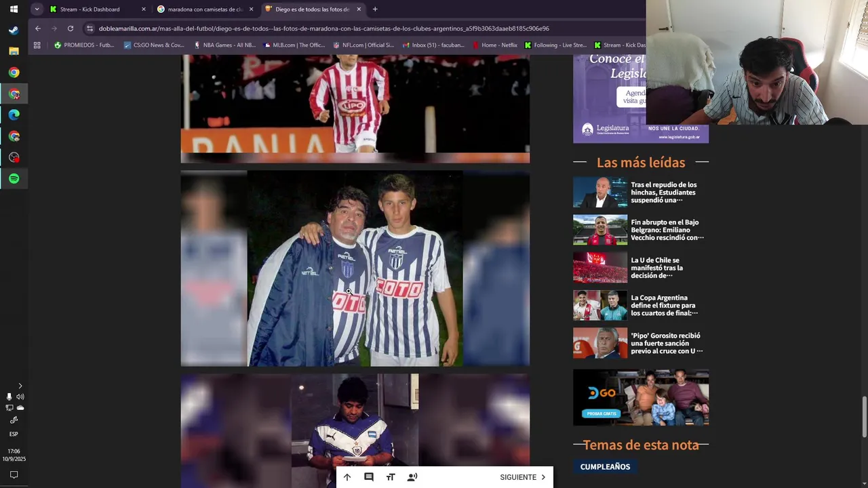Image resolution: width=868 pixels, height=488 pixels.
Task: Open CS:GO News bookmark
Action: (x=154, y=45)
